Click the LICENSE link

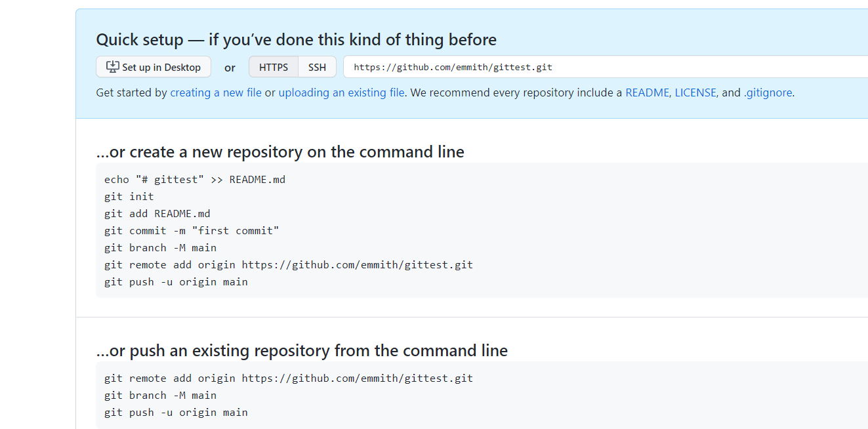pyautogui.click(x=695, y=92)
